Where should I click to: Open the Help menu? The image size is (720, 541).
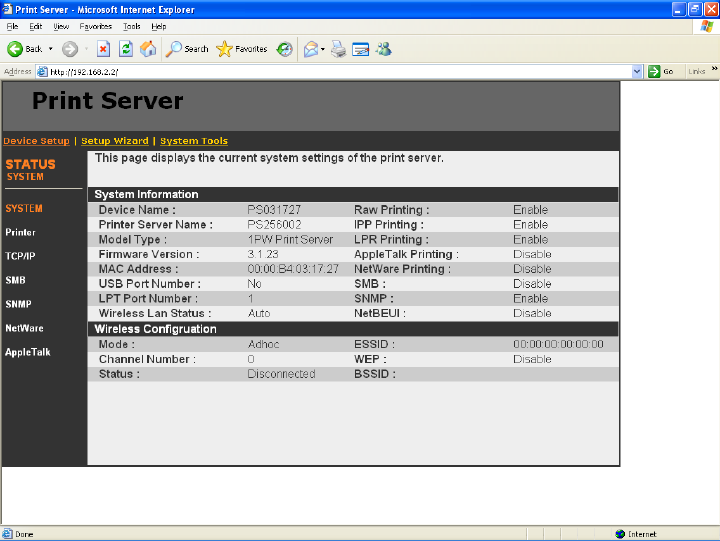point(158,26)
